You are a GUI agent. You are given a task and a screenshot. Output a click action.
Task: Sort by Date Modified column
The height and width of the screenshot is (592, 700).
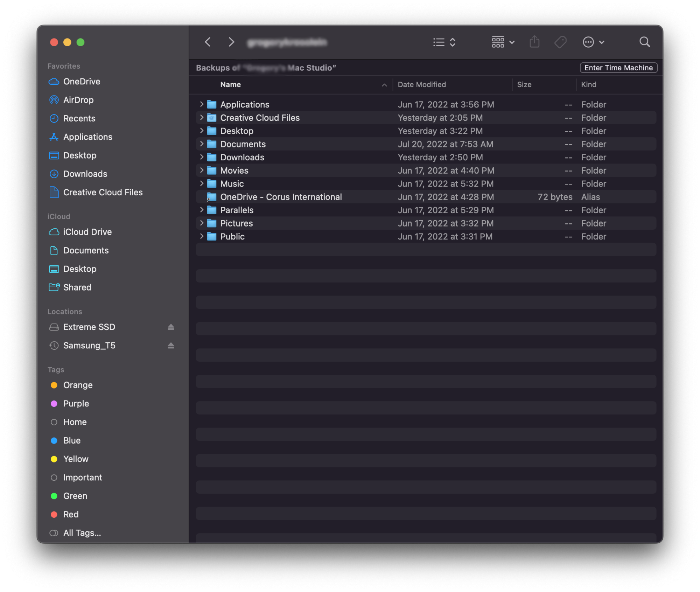[x=422, y=85]
